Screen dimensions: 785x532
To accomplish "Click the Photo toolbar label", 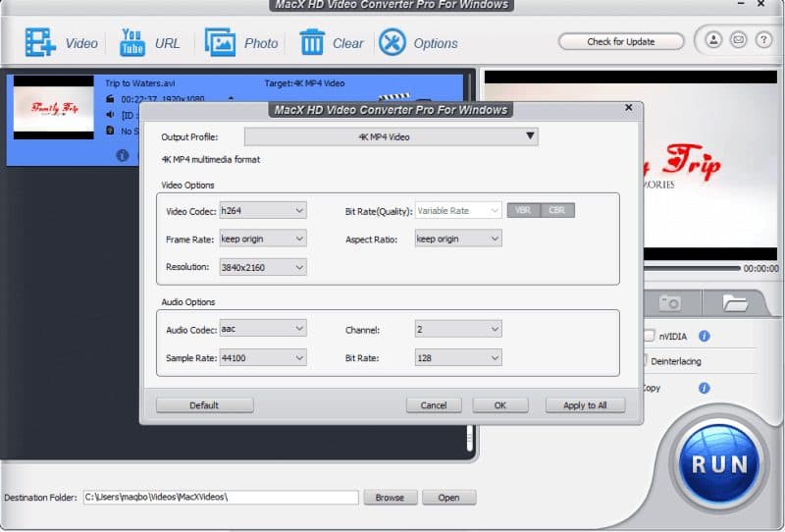I will pyautogui.click(x=261, y=43).
